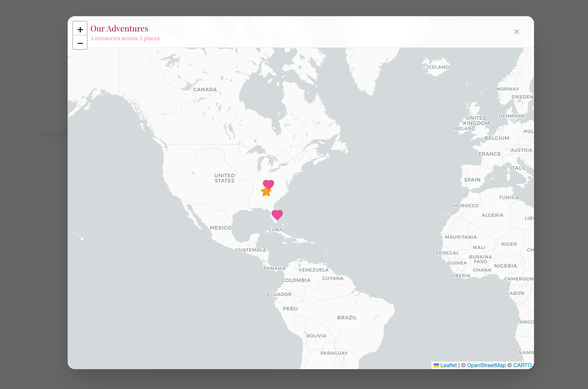Click the '3 memories across 3 places' subtitle
588x389 pixels.
125,38
